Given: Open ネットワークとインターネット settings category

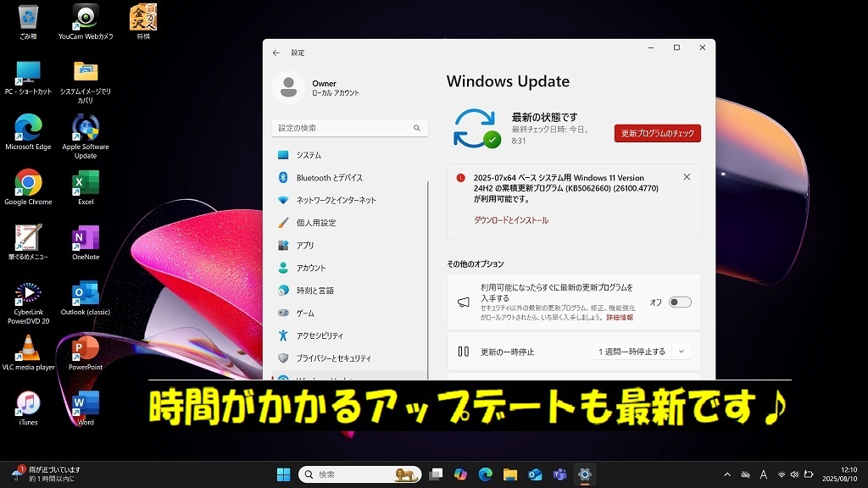Looking at the screenshot, I should click(350, 200).
